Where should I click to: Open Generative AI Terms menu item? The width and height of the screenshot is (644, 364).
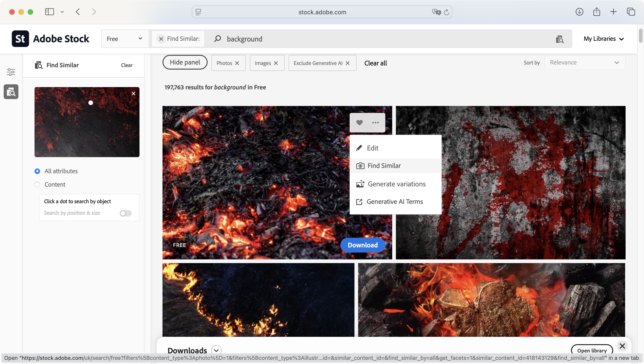point(395,202)
